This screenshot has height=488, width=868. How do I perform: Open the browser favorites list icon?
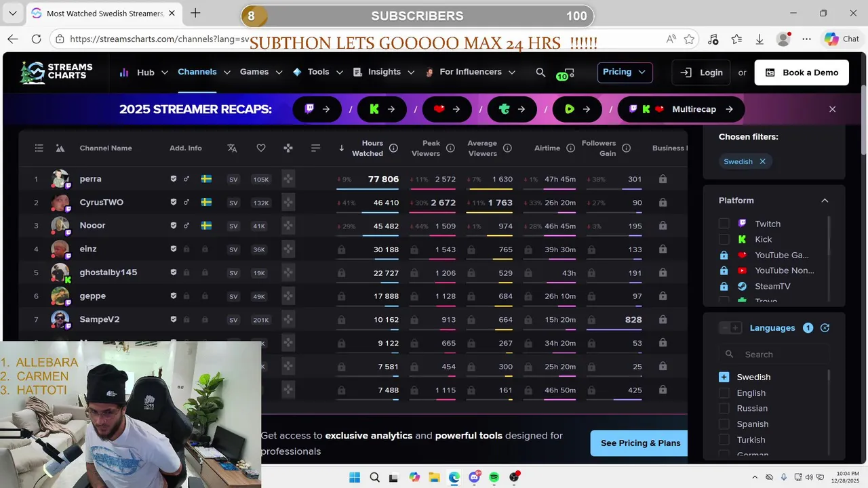point(736,39)
